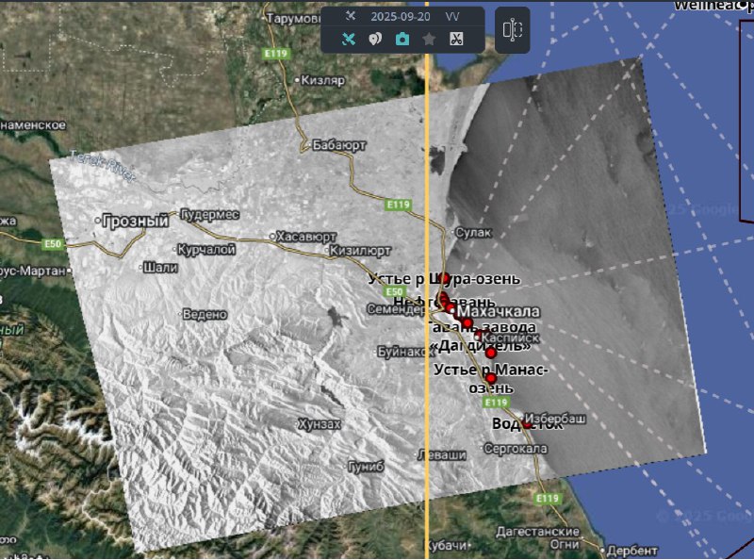This screenshot has width=754, height=560.
Task: Click the overlapping map pins icon
Action: [x=375, y=39]
